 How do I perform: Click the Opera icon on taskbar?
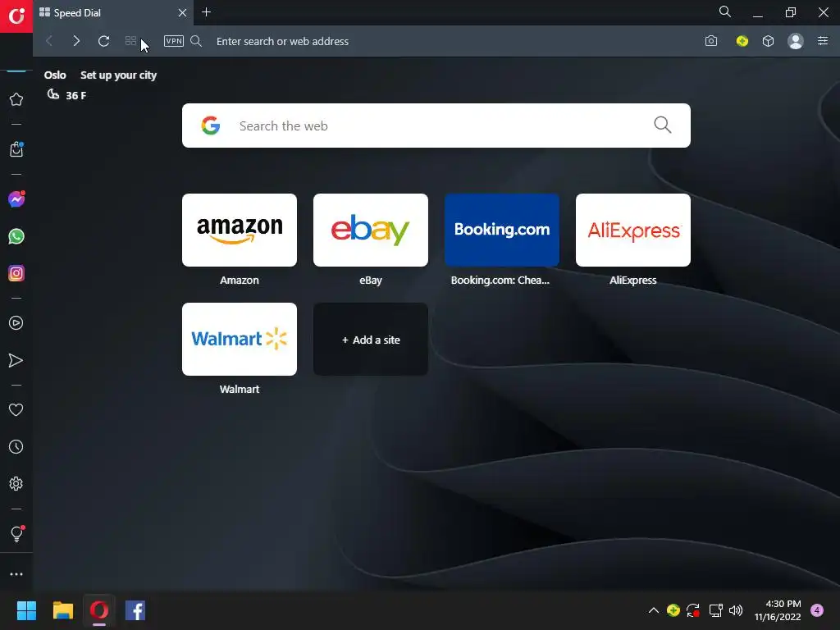pos(99,610)
